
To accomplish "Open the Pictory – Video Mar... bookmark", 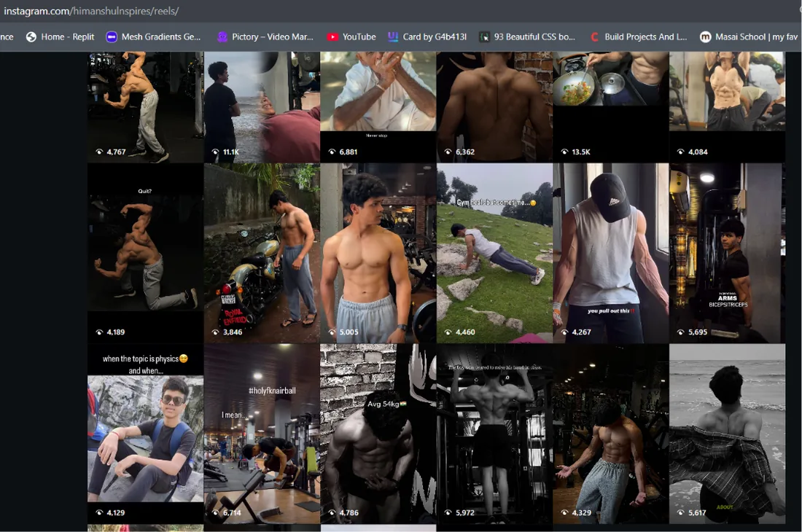I will click(265, 36).
